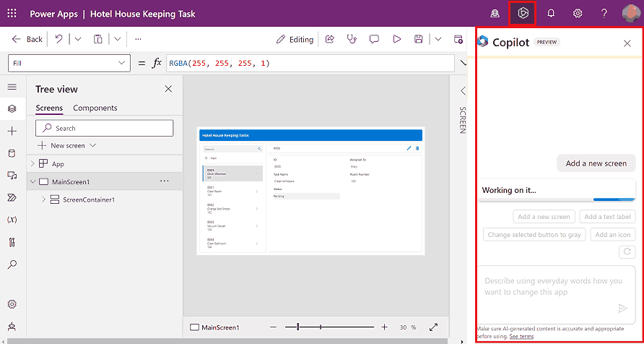Click the Back button
Viewport: 644px width, 344px height.
(x=27, y=39)
